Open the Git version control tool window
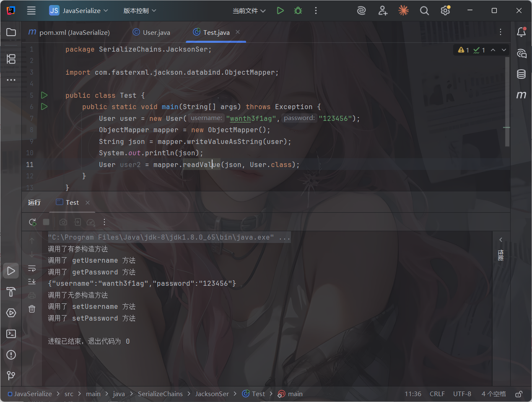The image size is (532, 402). 11,376
